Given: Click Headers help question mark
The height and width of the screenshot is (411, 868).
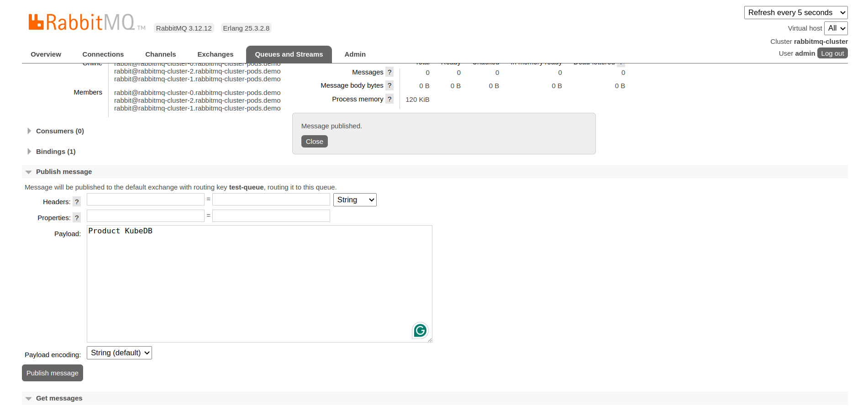Looking at the screenshot, I should point(77,202).
